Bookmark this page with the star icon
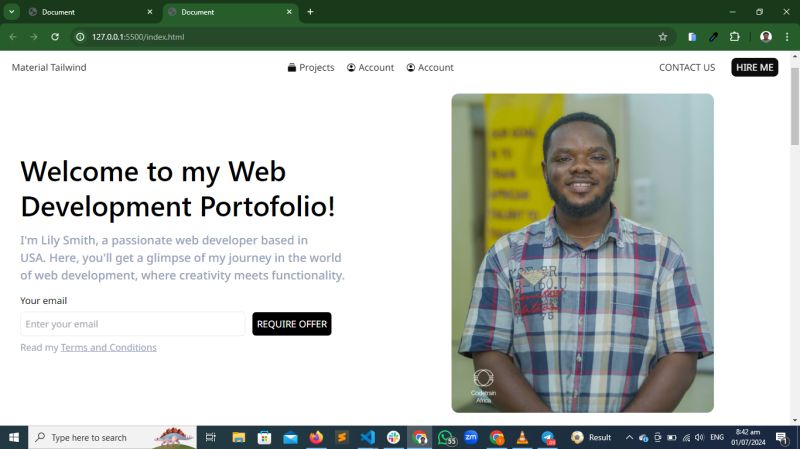The image size is (800, 449). (x=662, y=37)
